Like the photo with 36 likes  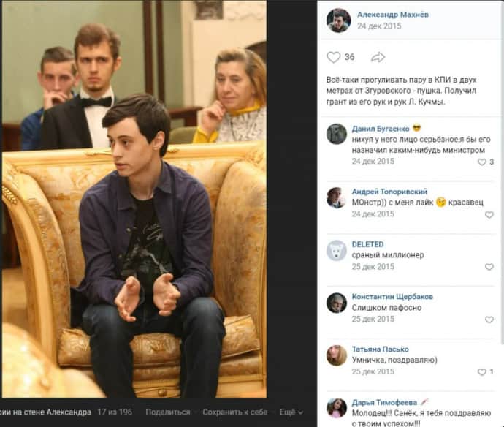[x=333, y=57]
